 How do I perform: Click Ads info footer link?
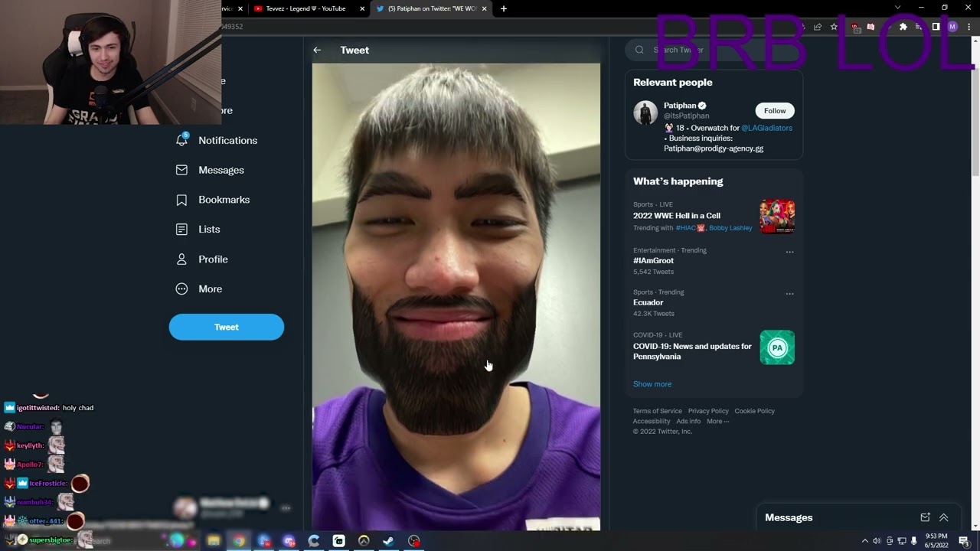(688, 421)
